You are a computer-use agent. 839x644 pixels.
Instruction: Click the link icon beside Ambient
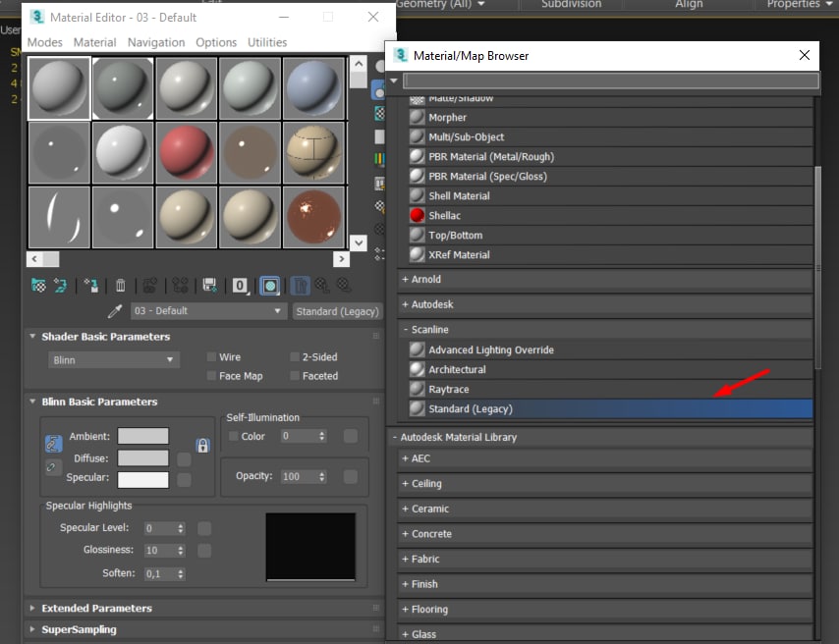pyautogui.click(x=53, y=444)
